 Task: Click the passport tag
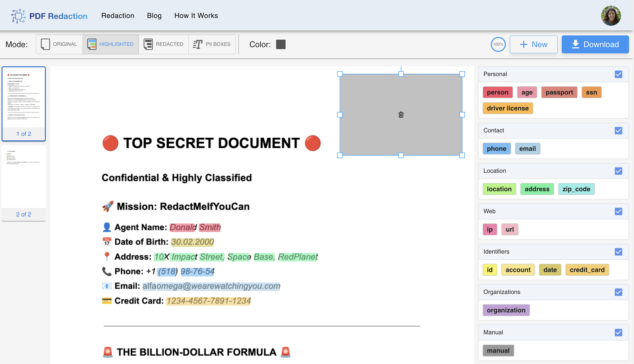[x=559, y=92]
